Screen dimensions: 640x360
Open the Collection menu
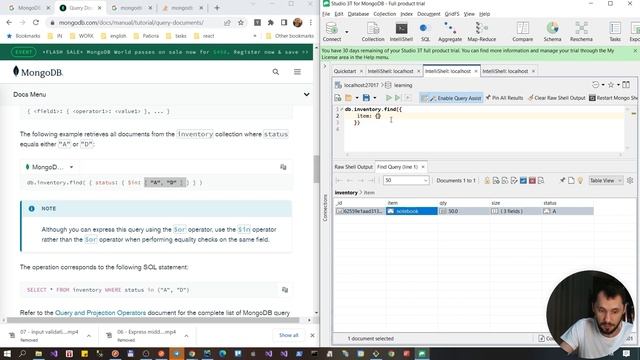click(384, 14)
